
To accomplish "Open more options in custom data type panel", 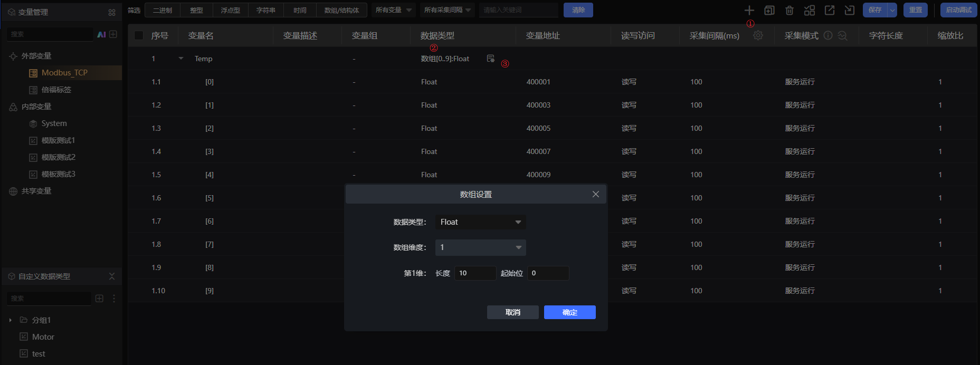I will pyautogui.click(x=114, y=299).
